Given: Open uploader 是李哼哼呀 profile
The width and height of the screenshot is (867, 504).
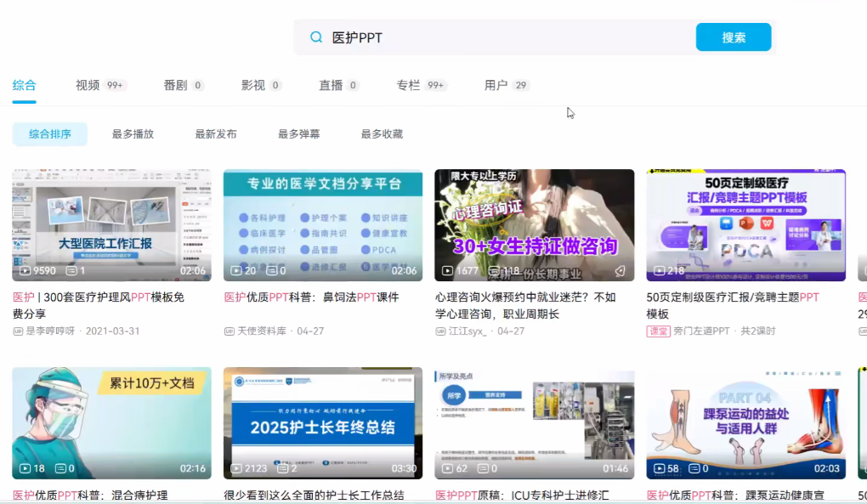Looking at the screenshot, I should tap(50, 331).
